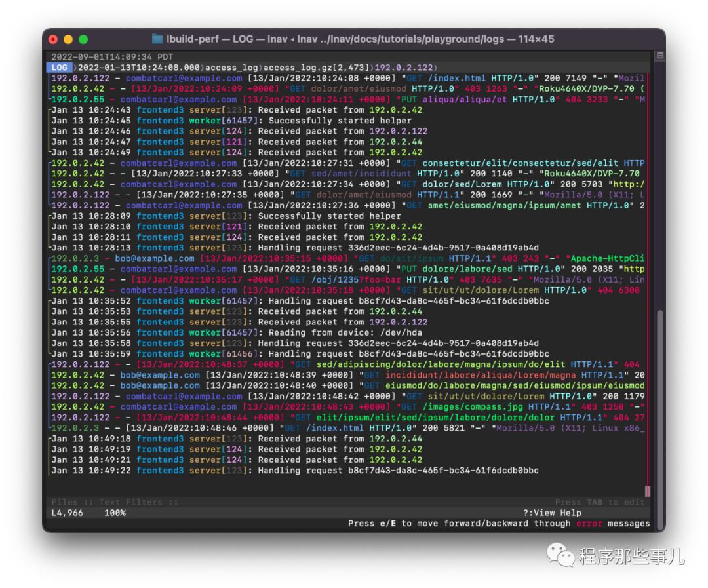This screenshot has width=708, height=588.
Task: Click the folder icon in the title bar
Action: [157, 39]
